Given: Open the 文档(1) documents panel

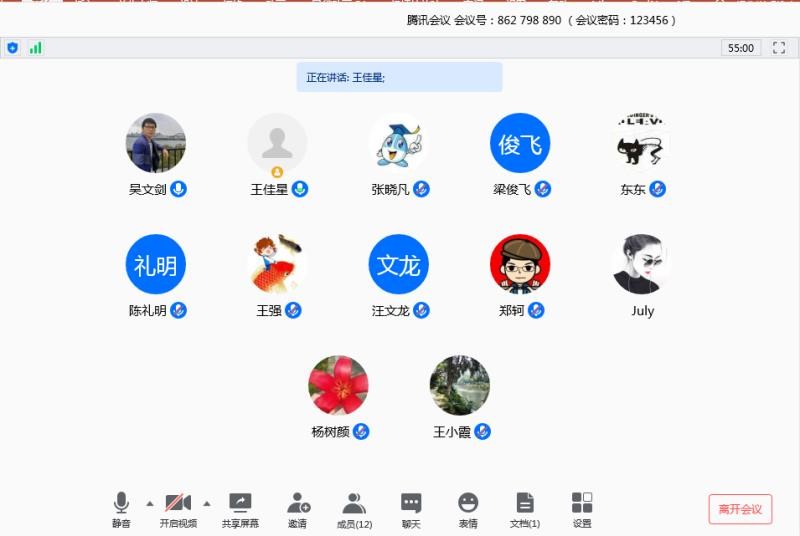Looking at the screenshot, I should click(x=525, y=503).
